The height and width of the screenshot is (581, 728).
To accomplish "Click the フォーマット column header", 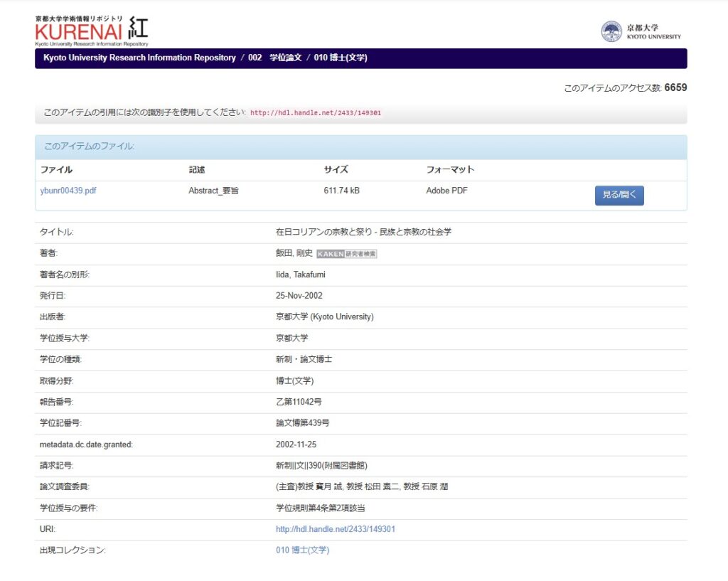I will (449, 170).
